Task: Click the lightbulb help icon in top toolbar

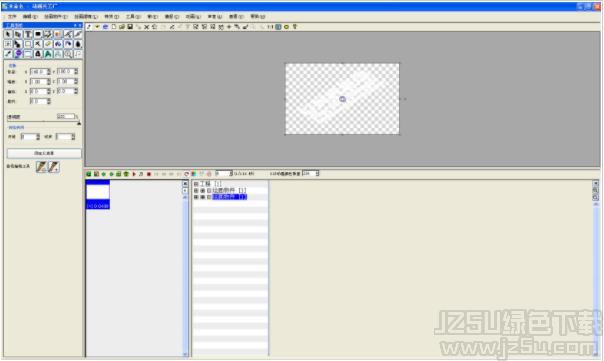Action: click(295, 27)
